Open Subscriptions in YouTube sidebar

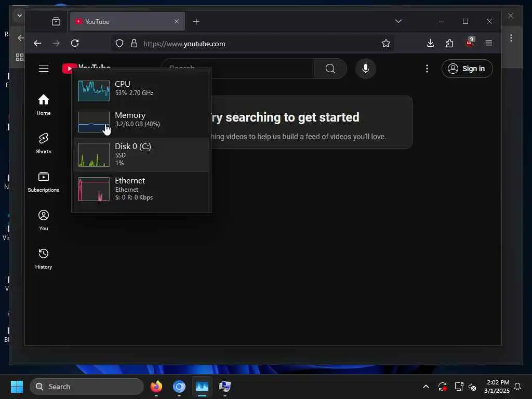(44, 182)
